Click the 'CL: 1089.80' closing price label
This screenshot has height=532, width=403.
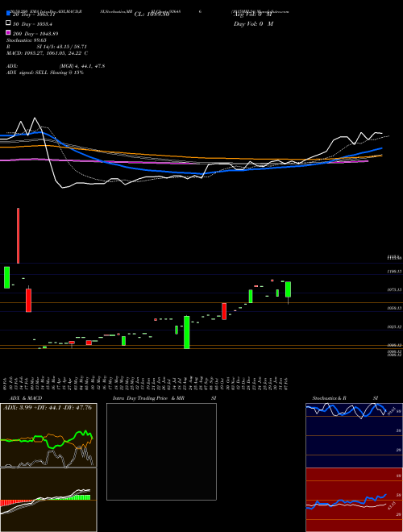point(152,15)
